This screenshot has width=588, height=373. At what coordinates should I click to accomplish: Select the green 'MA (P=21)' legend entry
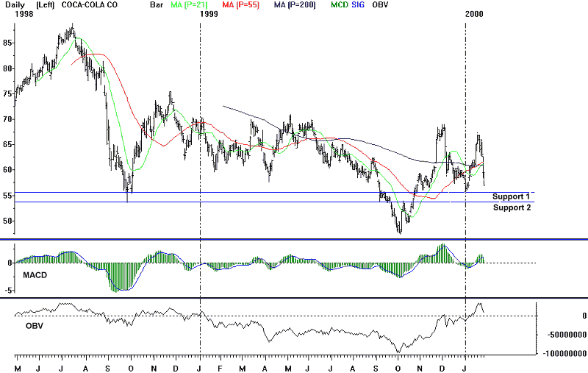189,5
